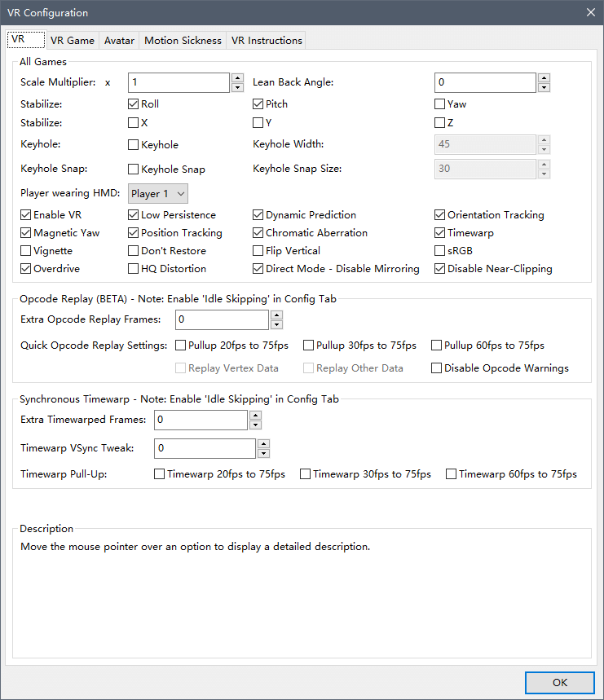Increase Extra Opcode Replay Frames

tap(277, 315)
